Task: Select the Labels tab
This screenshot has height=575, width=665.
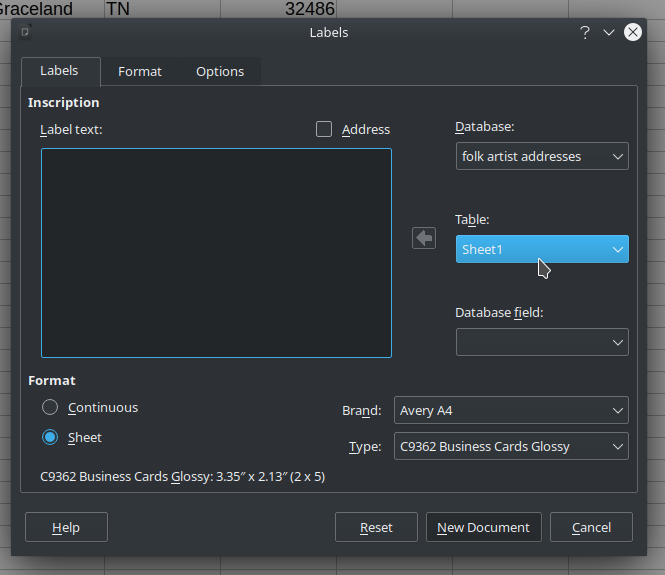Action: tap(59, 71)
